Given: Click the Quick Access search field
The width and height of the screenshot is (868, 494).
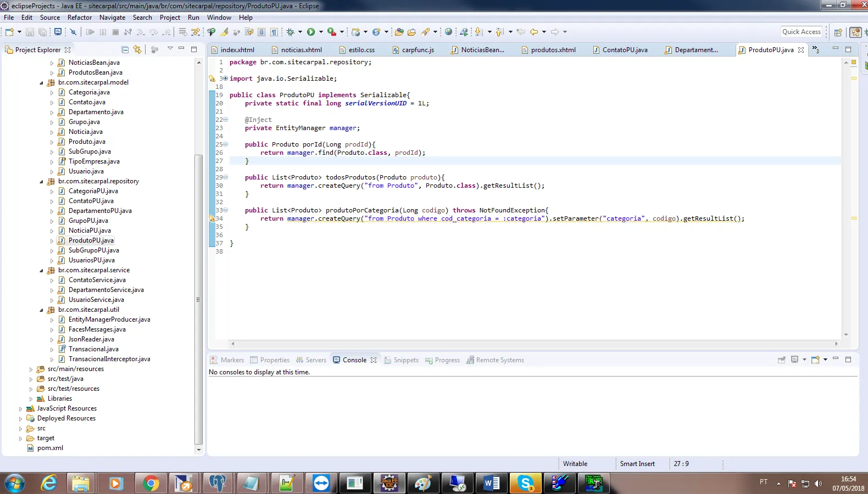Looking at the screenshot, I should coord(801,32).
